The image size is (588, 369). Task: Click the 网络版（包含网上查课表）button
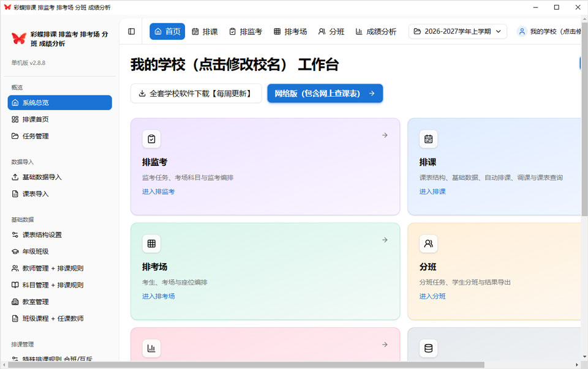click(325, 93)
